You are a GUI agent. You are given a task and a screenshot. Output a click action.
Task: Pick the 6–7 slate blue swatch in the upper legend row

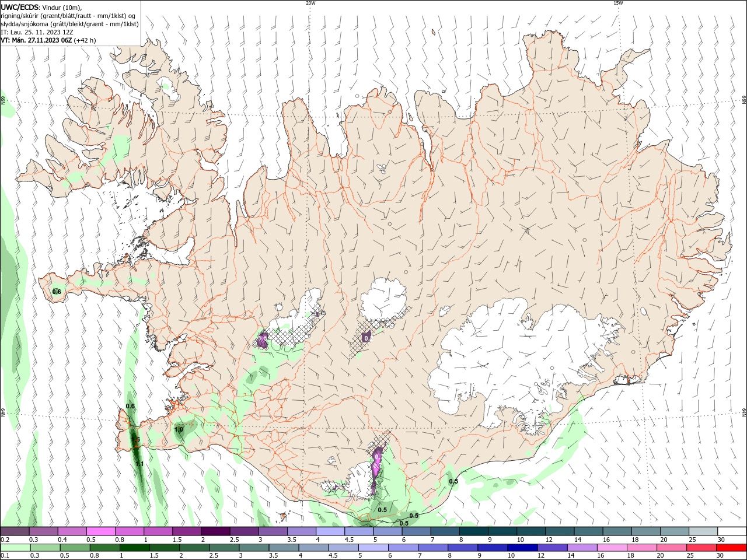[x=416, y=531]
